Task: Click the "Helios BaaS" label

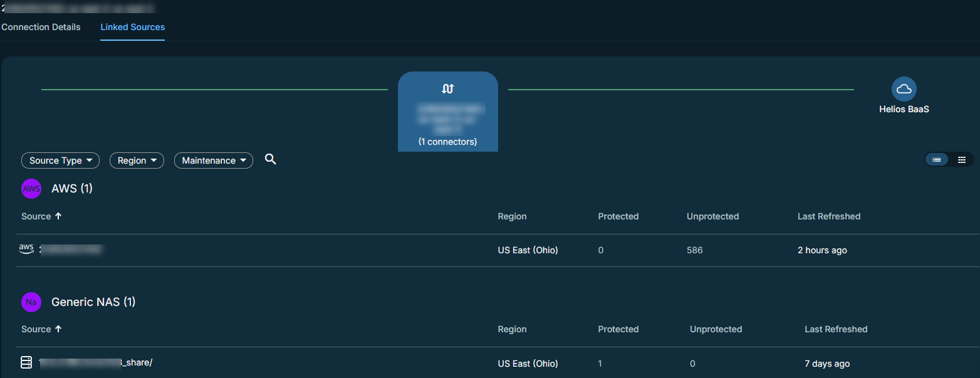Action: [x=904, y=109]
